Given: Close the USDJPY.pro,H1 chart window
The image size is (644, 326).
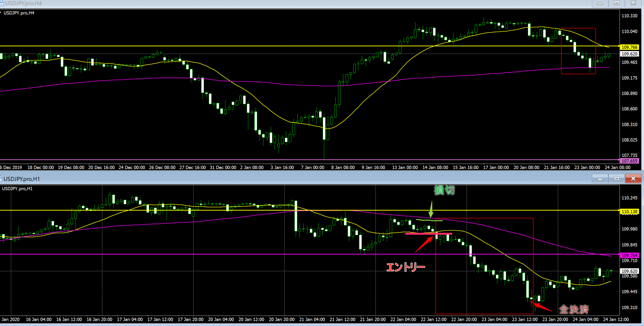Looking at the screenshot, I should 633,178.
